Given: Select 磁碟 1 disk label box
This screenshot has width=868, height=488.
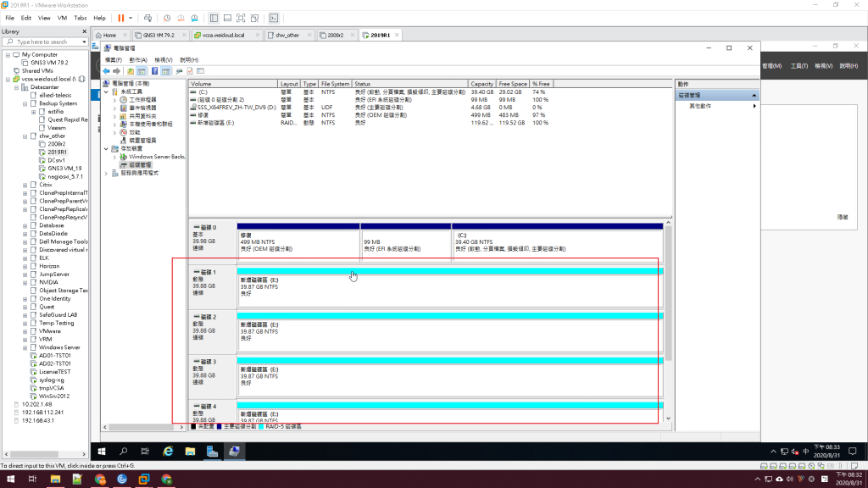Looking at the screenshot, I should click(x=213, y=287).
